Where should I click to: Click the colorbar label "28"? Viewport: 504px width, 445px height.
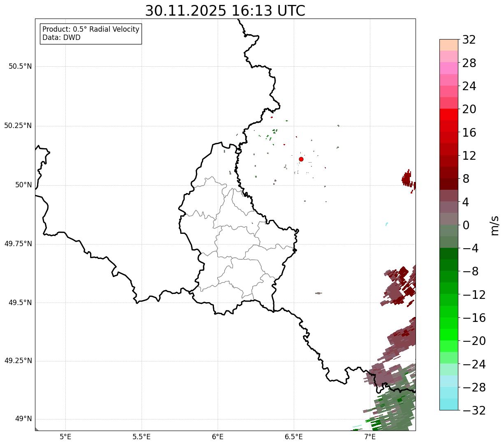(469, 63)
